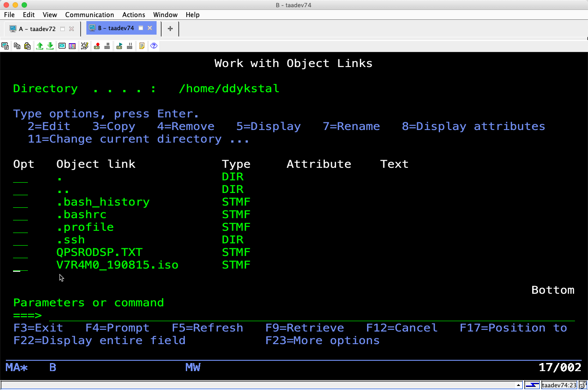588x390 pixels.
Task: Open the File menu
Action: (x=9, y=15)
